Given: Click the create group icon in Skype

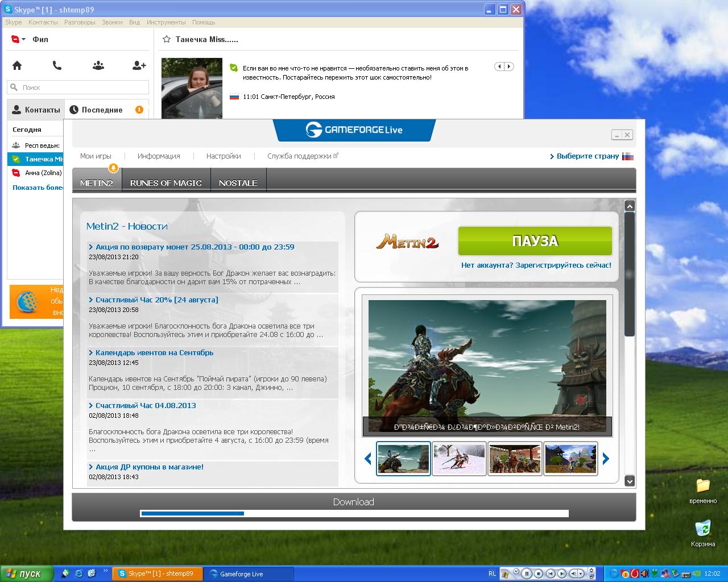Looking at the screenshot, I should click(x=98, y=65).
